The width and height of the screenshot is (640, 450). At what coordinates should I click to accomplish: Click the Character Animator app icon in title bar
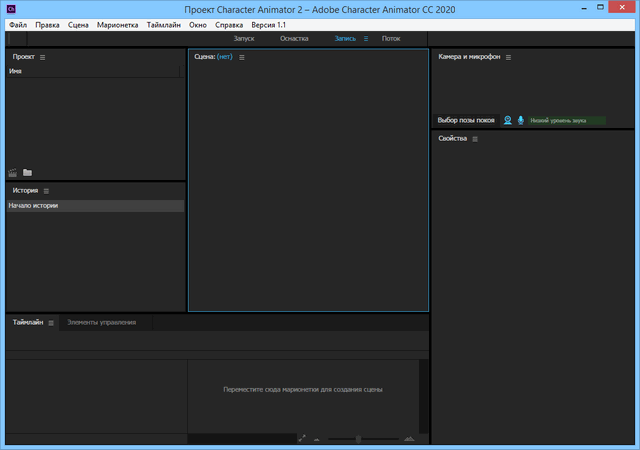(10, 8)
